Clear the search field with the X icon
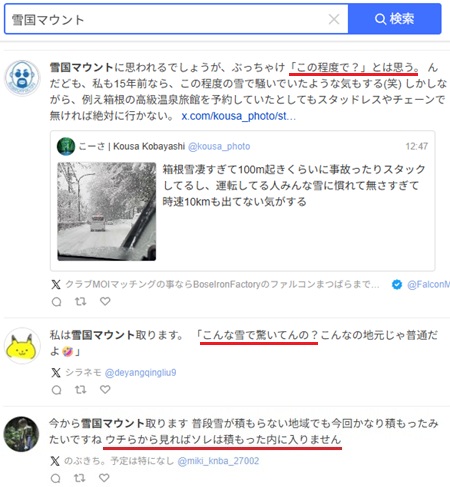The width and height of the screenshot is (450, 487). pyautogui.click(x=334, y=19)
